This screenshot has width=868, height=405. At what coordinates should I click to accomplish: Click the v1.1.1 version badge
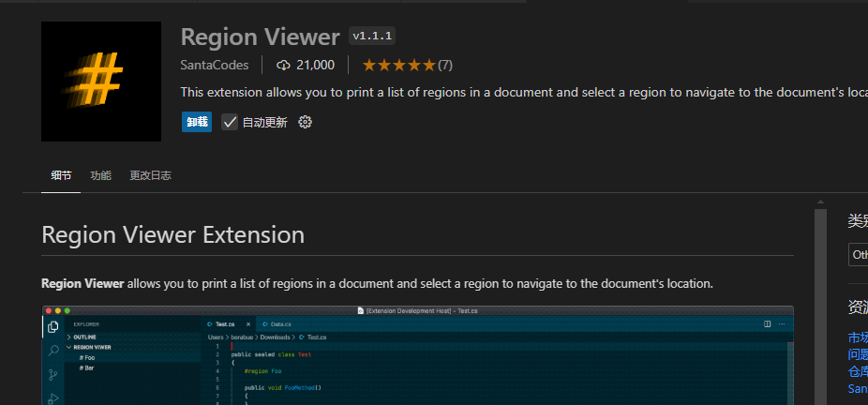[x=372, y=37]
